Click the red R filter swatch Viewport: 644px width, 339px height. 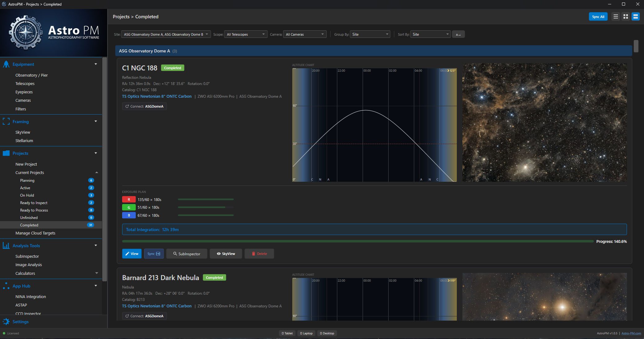tap(129, 199)
